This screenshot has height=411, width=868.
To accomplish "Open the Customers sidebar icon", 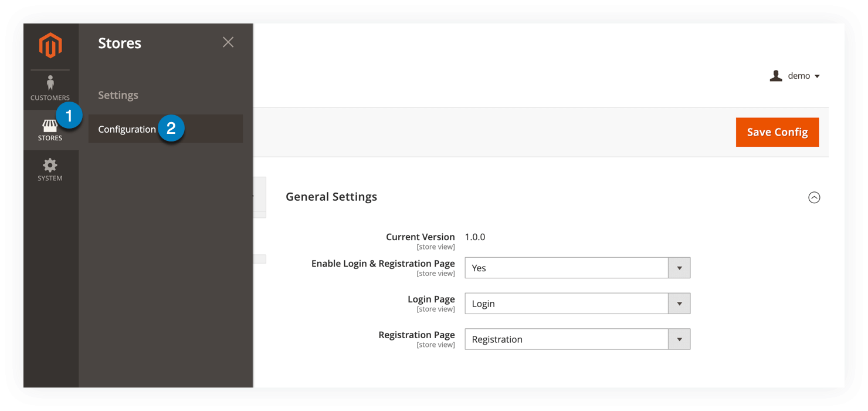I will [x=50, y=83].
